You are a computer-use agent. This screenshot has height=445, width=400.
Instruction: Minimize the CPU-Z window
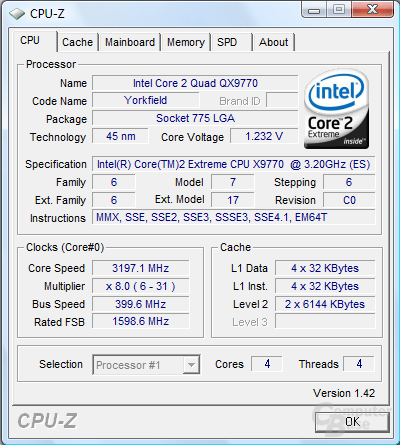click(x=314, y=10)
